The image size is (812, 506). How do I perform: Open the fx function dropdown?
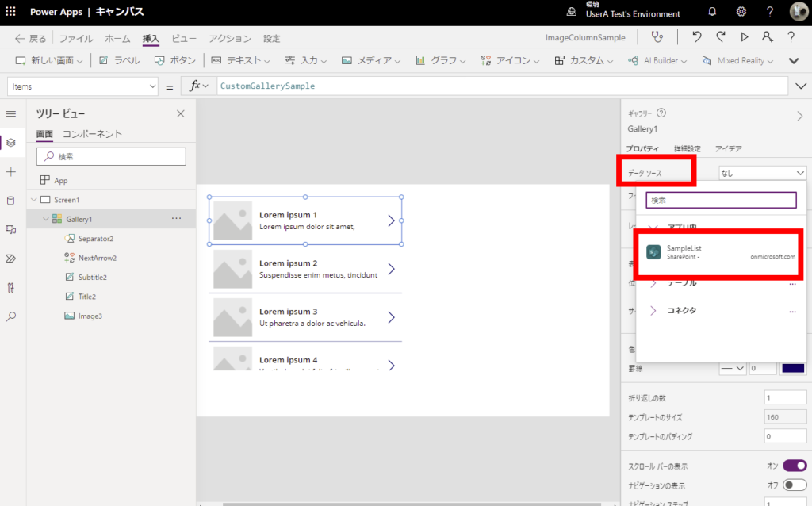point(198,86)
